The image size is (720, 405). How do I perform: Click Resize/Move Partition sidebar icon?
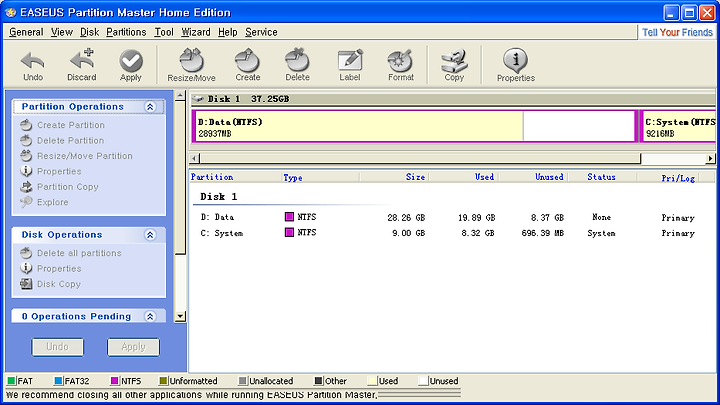pyautogui.click(x=26, y=156)
